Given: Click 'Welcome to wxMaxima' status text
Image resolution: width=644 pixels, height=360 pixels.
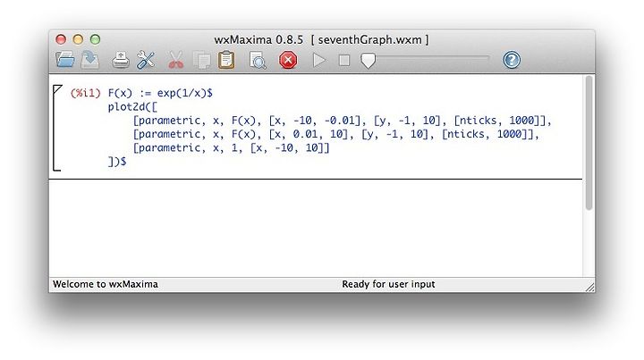Looking at the screenshot, I should tap(106, 284).
